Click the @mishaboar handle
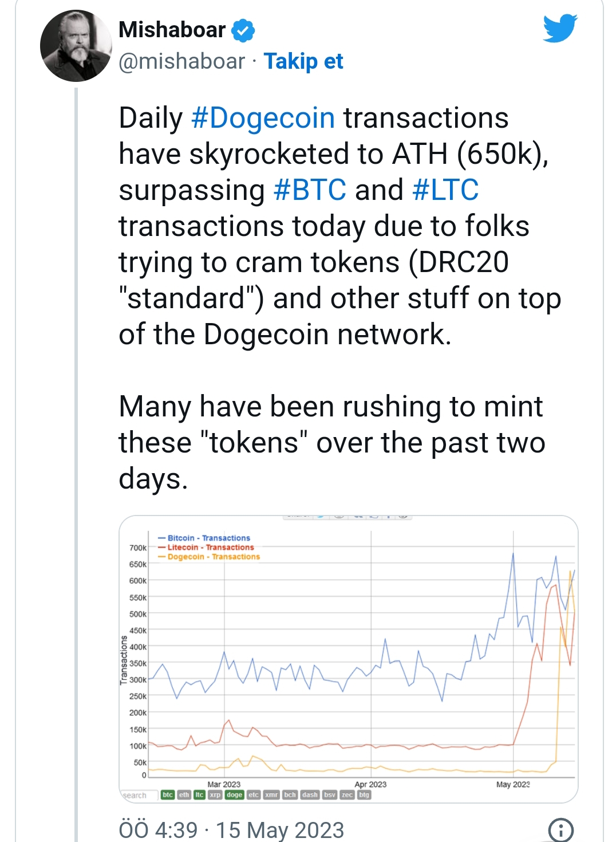Screen dimensions: 616x842 tap(181, 61)
